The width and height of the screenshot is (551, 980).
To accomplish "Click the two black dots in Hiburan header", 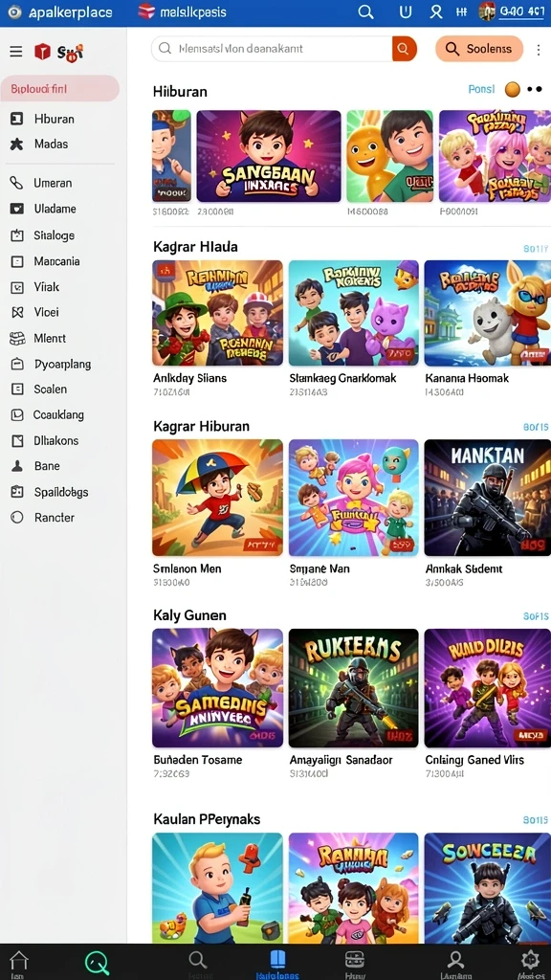I will tap(534, 89).
